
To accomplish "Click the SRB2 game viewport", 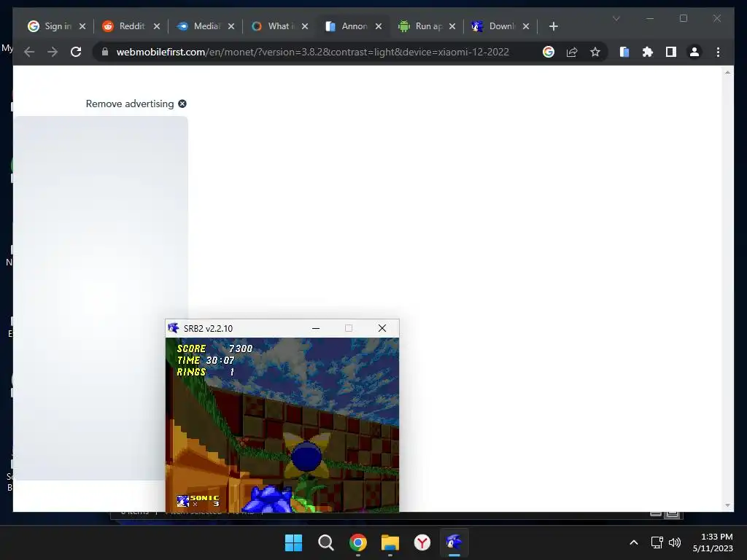I will tap(282, 425).
